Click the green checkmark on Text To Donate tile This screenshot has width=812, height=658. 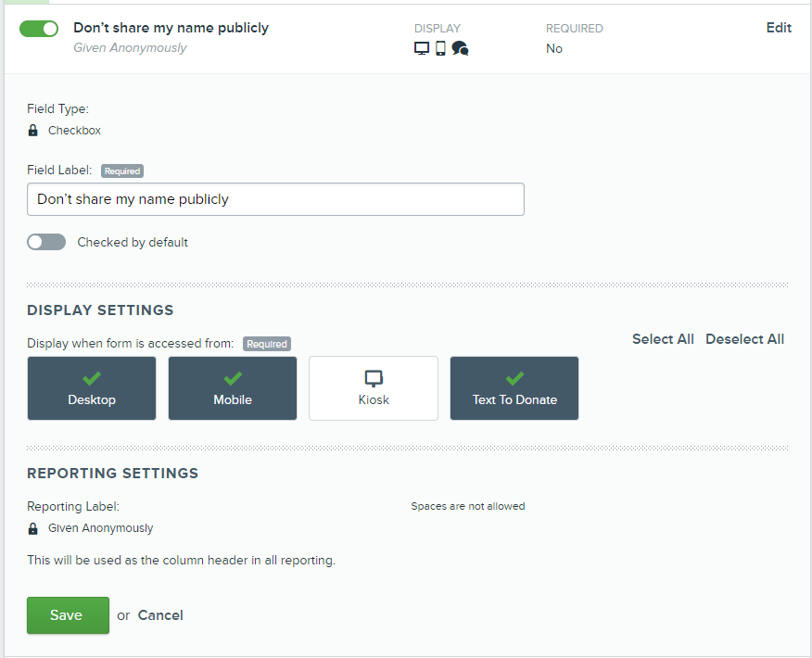514,378
